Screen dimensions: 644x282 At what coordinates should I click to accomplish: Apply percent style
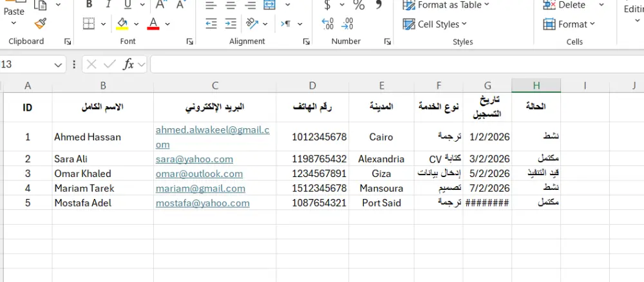click(359, 5)
